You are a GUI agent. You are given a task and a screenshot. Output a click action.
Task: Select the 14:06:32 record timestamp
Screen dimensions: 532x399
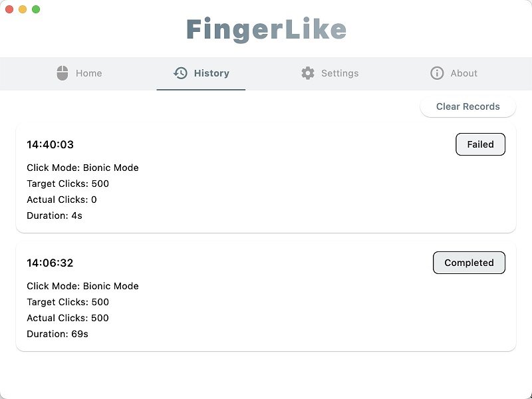[50, 263]
